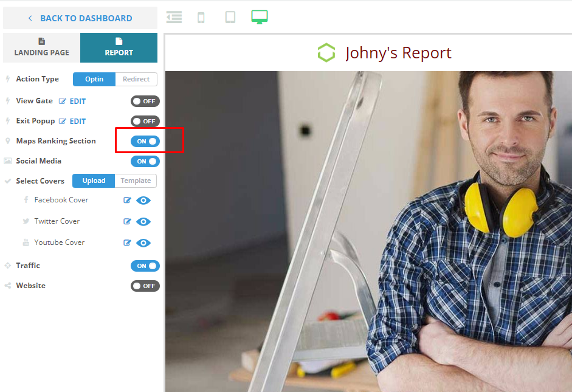This screenshot has height=392, width=572.
Task: Toggle the Social Media switch off
Action: (x=145, y=162)
